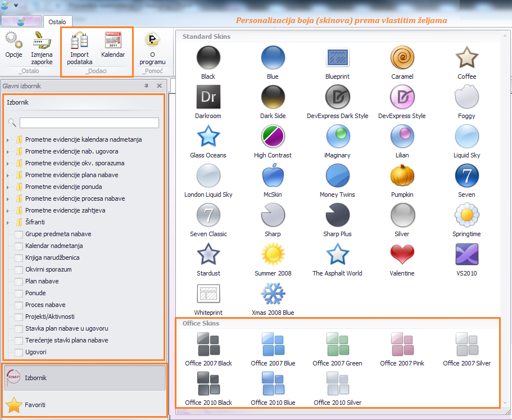This screenshot has height=420, width=512.
Task: Apply the High Contrast skin
Action: click(x=273, y=142)
